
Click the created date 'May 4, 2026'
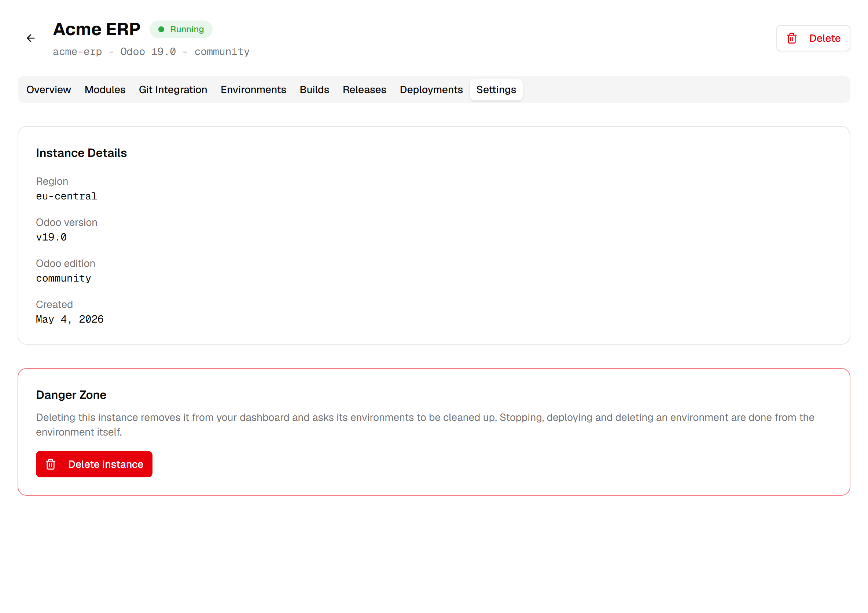70,320
